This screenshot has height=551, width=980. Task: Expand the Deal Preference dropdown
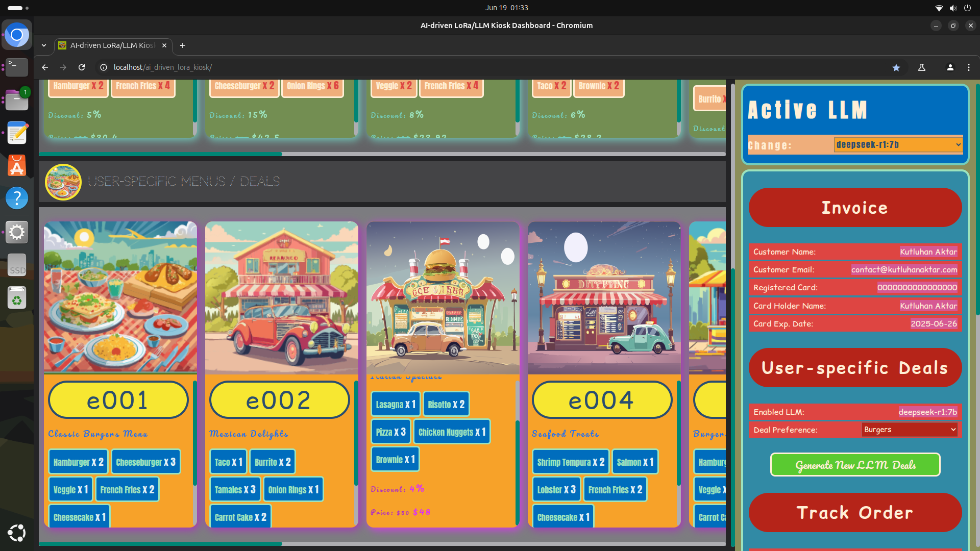coord(909,430)
